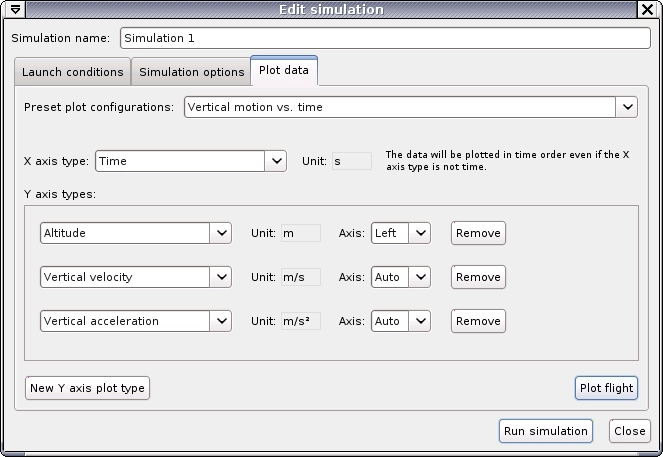Remove the Vertical velocity plot row

click(478, 277)
